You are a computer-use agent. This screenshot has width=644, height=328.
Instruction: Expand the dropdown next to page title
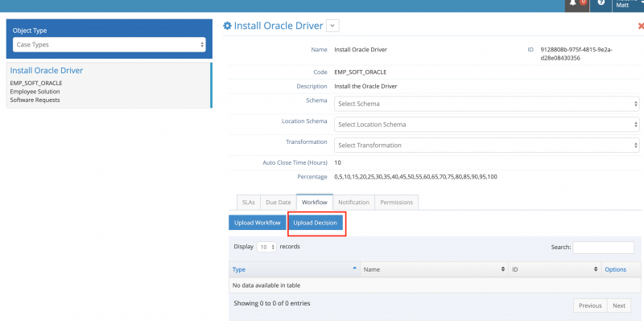click(x=333, y=26)
